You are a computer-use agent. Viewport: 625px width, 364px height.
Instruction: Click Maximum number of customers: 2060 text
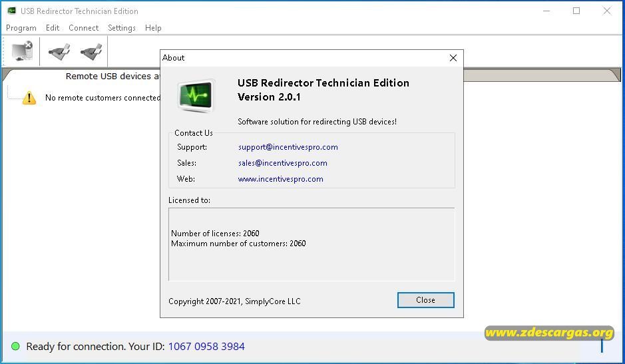[x=238, y=244]
